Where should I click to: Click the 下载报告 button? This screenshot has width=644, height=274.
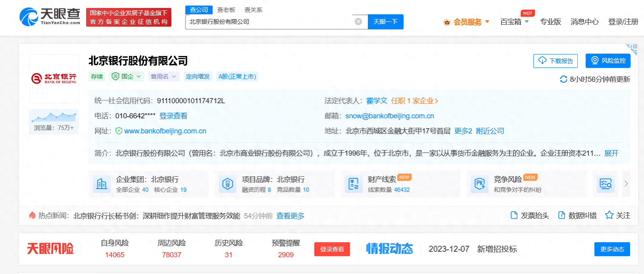(x=555, y=61)
